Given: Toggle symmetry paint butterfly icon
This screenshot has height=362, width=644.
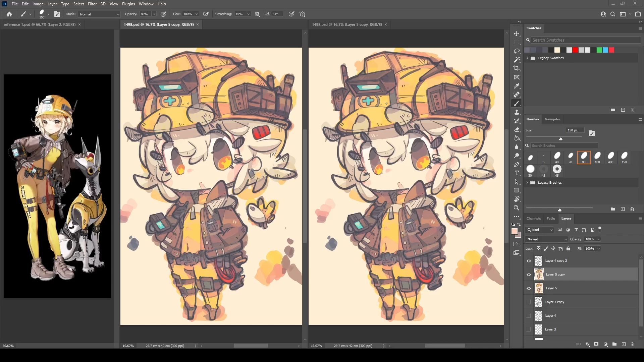Looking at the screenshot, I should click(302, 14).
